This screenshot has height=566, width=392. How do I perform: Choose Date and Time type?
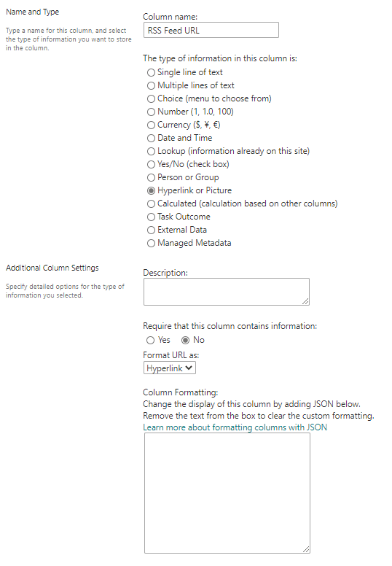point(151,138)
